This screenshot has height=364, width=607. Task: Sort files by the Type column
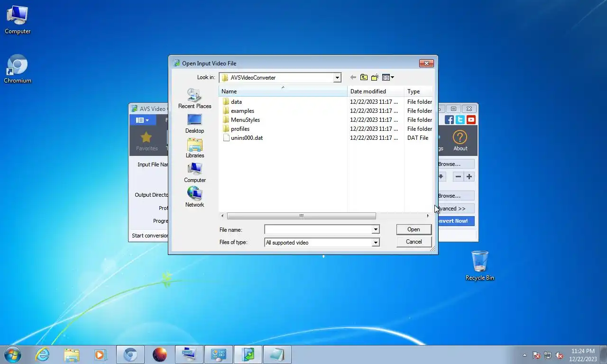[x=418, y=91]
